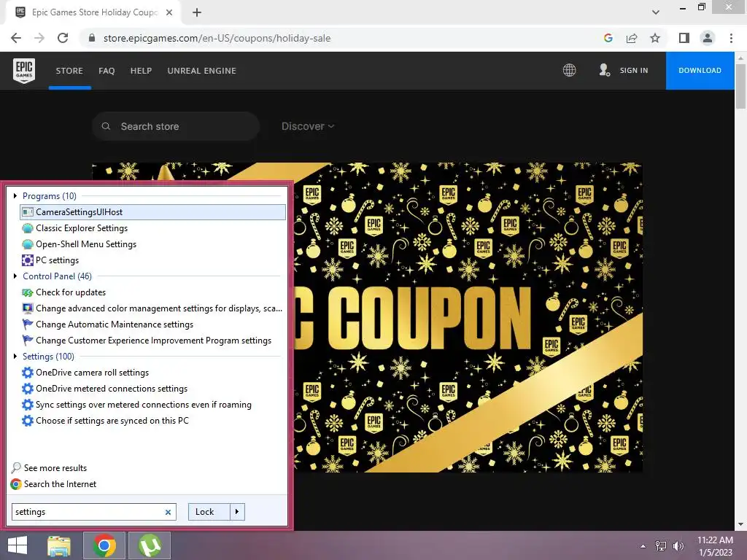Bookmark this page with the star icon

[655, 38]
